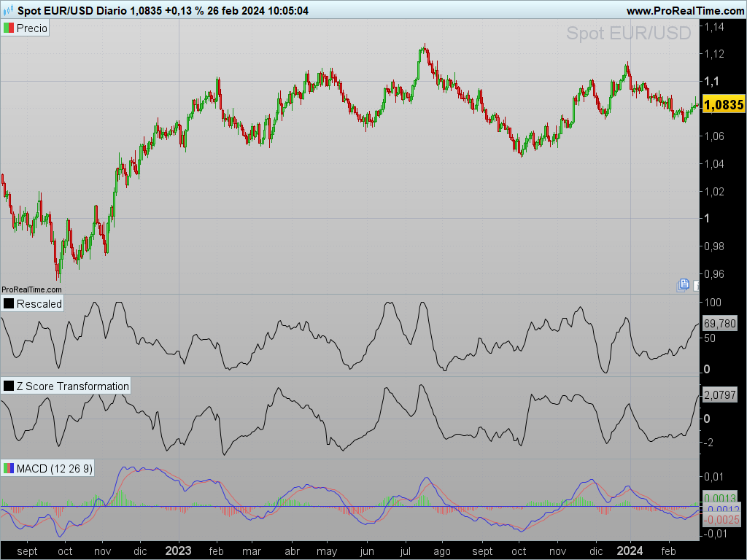Click the 1,1 price scale label
747x560 pixels.
[x=711, y=82]
